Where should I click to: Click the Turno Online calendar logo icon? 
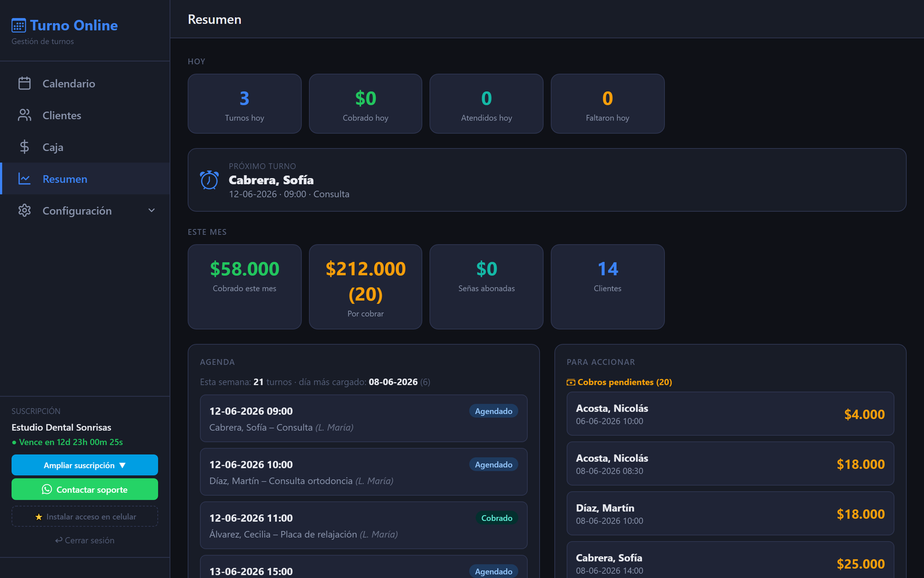[x=18, y=25]
